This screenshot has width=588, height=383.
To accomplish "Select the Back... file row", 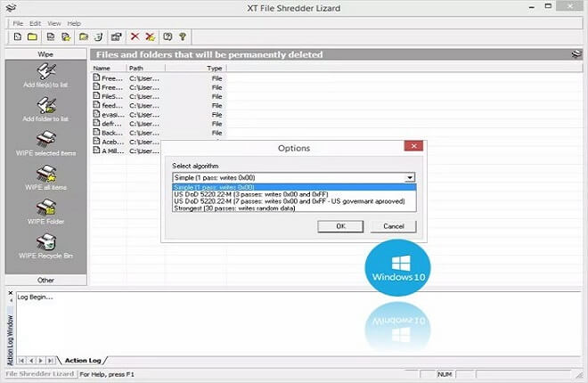I will click(159, 133).
